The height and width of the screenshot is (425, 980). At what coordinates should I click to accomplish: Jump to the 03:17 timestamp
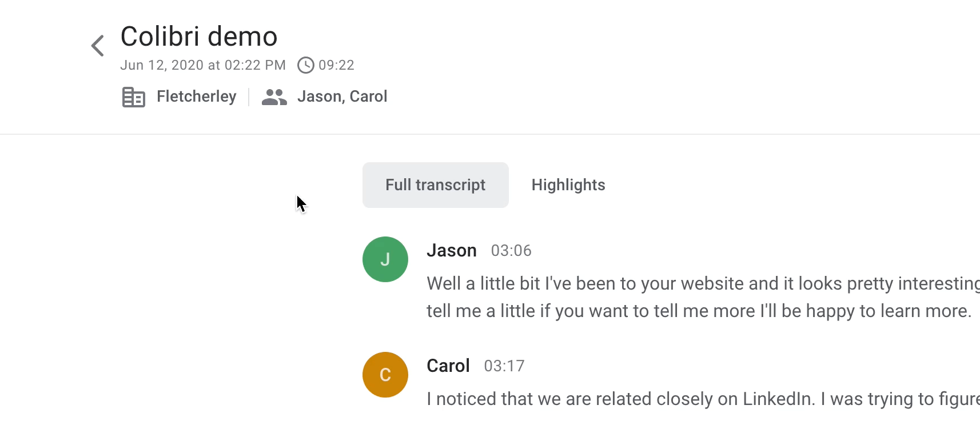pyautogui.click(x=504, y=366)
